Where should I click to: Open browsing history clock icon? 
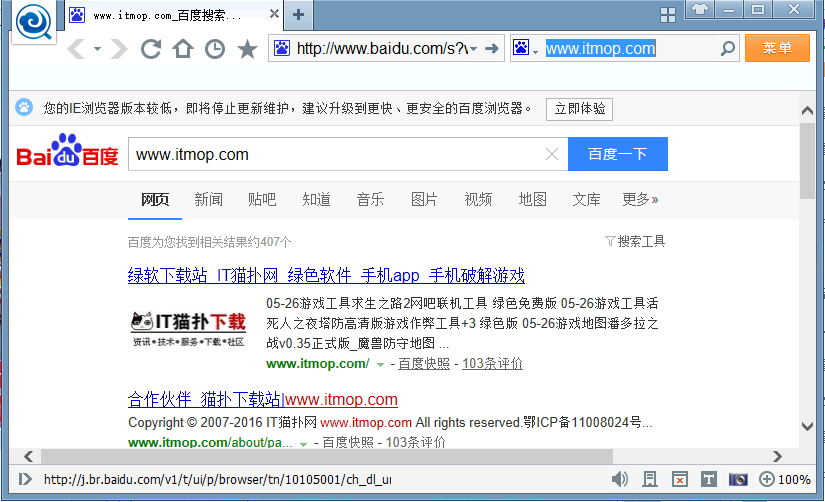coord(215,49)
